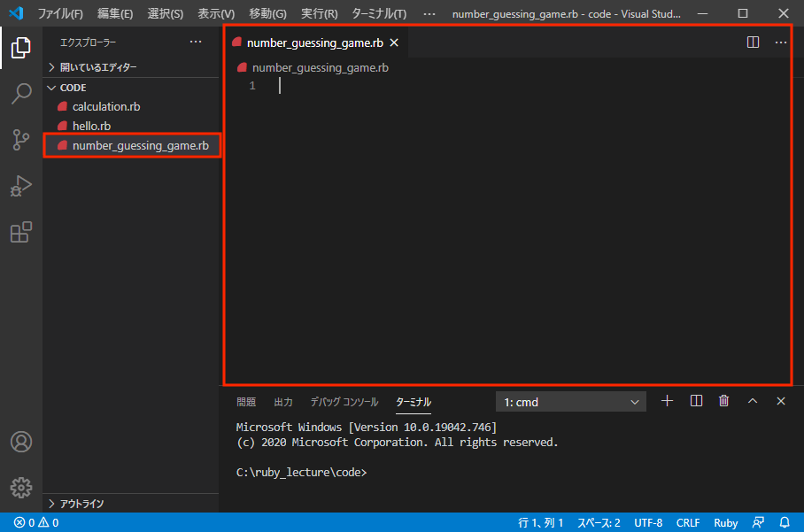804x532 pixels.
Task: Close the terminal panel
Action: tap(780, 401)
